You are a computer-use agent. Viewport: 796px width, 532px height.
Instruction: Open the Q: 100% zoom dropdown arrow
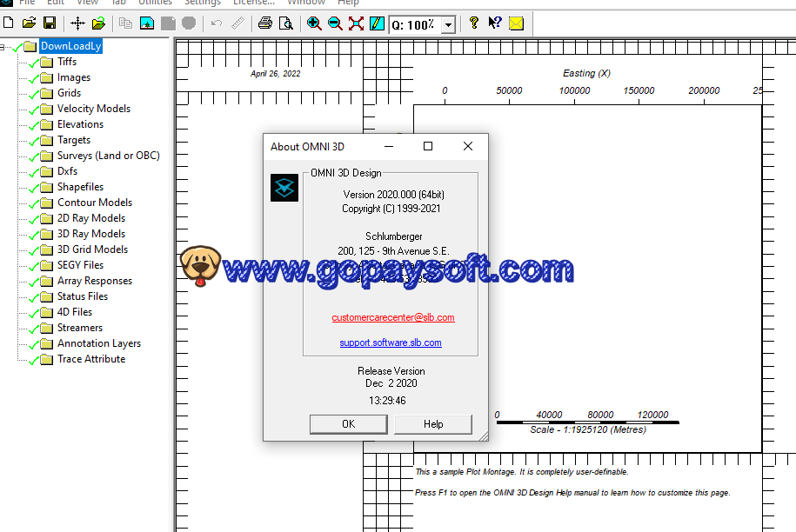(448, 24)
